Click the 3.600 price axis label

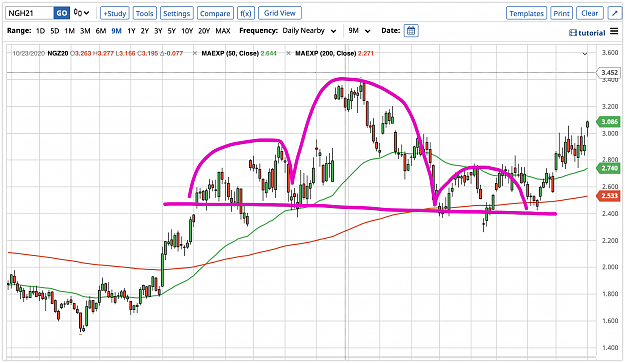tap(610, 53)
